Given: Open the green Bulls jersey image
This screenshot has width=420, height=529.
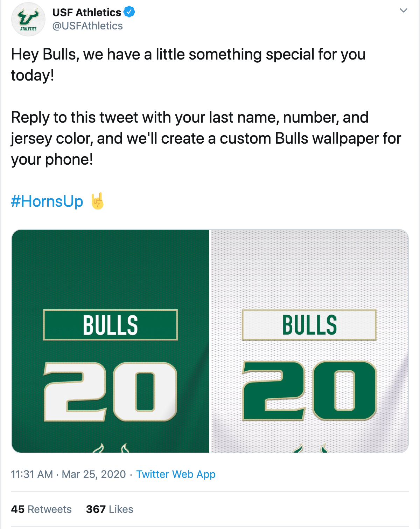Looking at the screenshot, I should (x=111, y=341).
